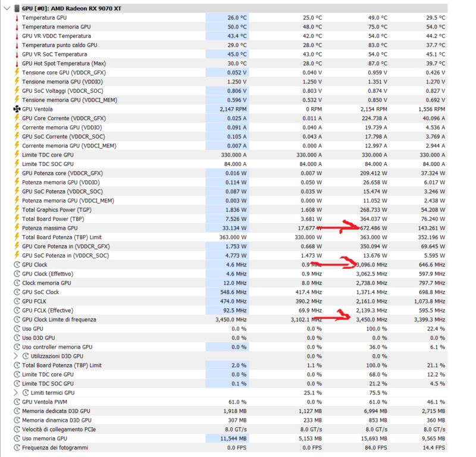The width and height of the screenshot is (476, 457).
Task: Click thermometer icon beside Temperatura memoria GPU
Action: [x=17, y=27]
